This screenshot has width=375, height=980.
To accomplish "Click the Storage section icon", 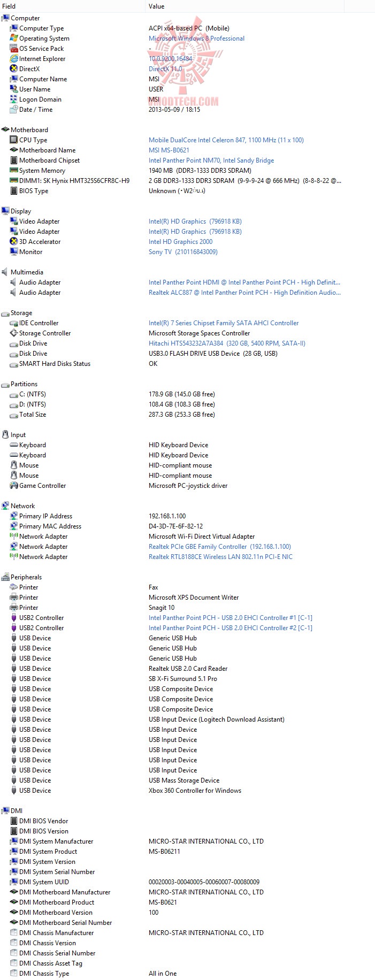I will (5, 313).
